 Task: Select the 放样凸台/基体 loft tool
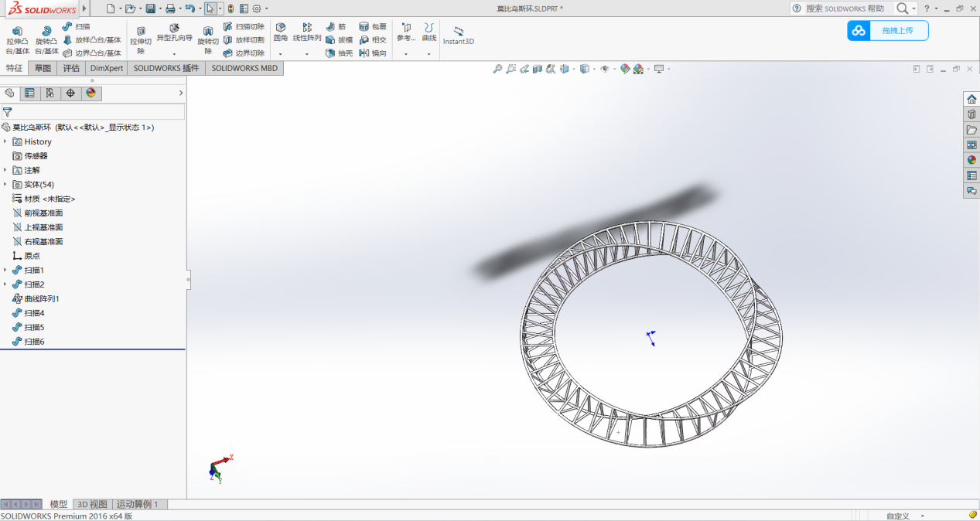click(x=91, y=39)
